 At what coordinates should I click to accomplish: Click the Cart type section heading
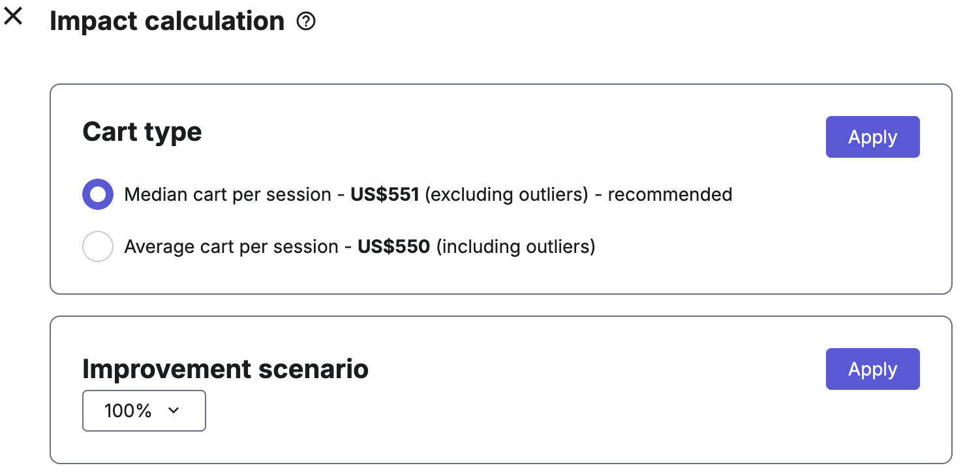(x=142, y=132)
